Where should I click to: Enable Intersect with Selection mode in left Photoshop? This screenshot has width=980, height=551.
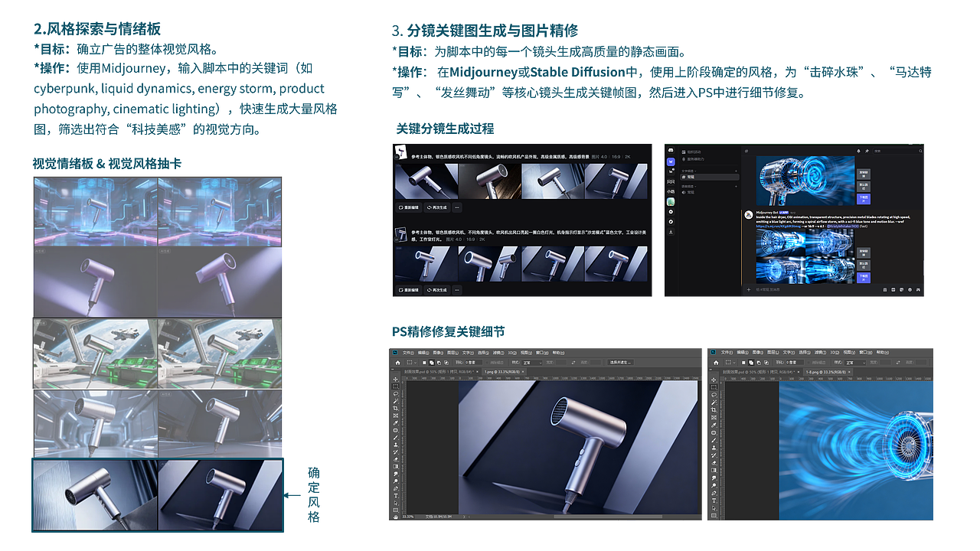pos(446,363)
